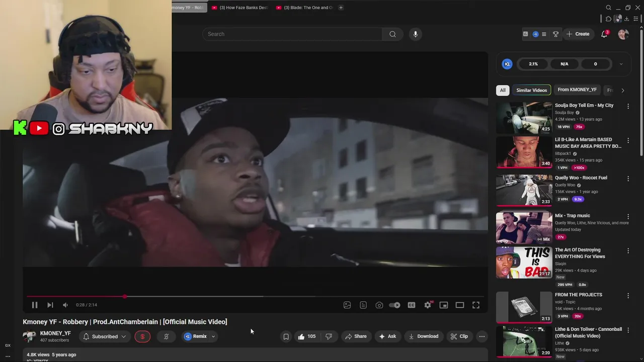Viewport: 644px width, 362px height.
Task: Open more actions (three dots) under video
Action: point(482,336)
